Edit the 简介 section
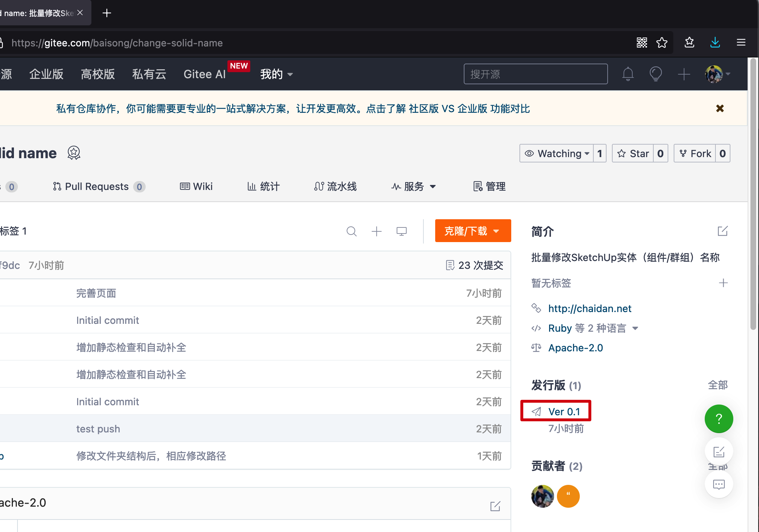The height and width of the screenshot is (532, 759). point(723,231)
